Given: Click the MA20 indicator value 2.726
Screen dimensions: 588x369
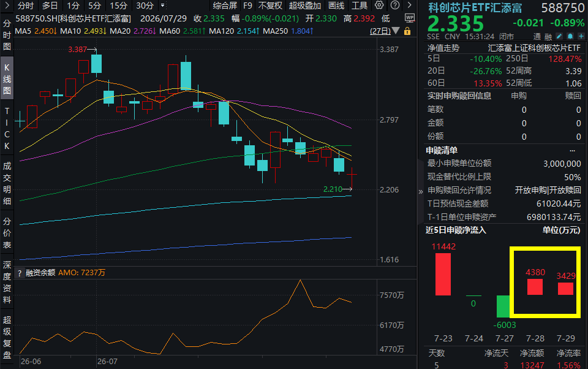Looking at the screenshot, I should click(x=145, y=31).
